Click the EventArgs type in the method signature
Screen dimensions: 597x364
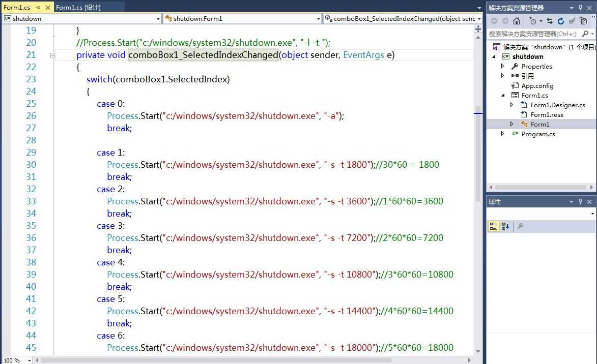click(x=363, y=55)
